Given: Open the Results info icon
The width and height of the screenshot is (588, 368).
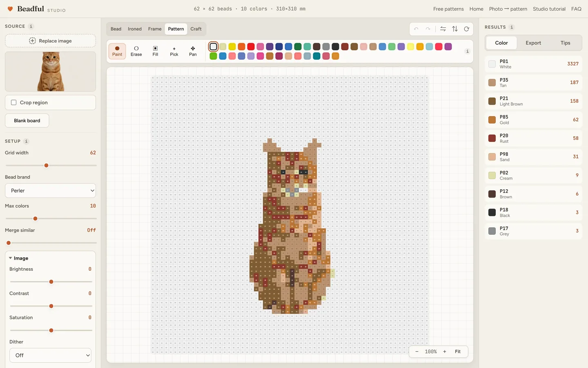Looking at the screenshot, I should pos(512,27).
